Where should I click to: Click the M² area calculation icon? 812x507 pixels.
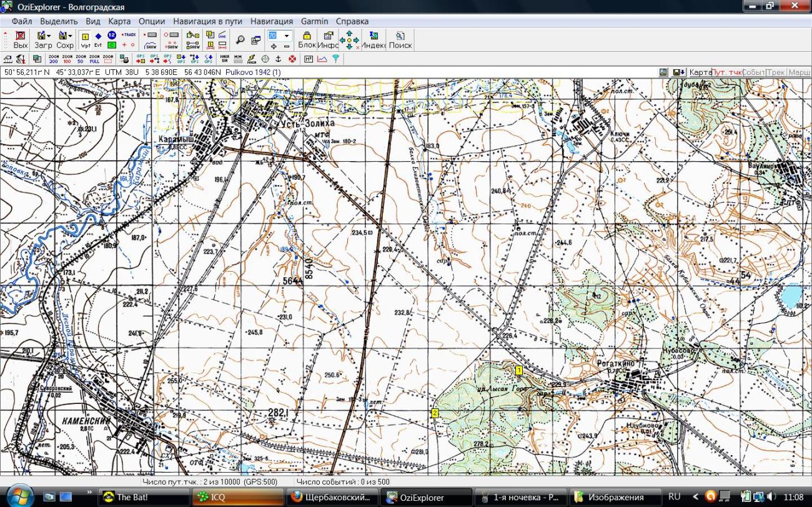[309, 59]
